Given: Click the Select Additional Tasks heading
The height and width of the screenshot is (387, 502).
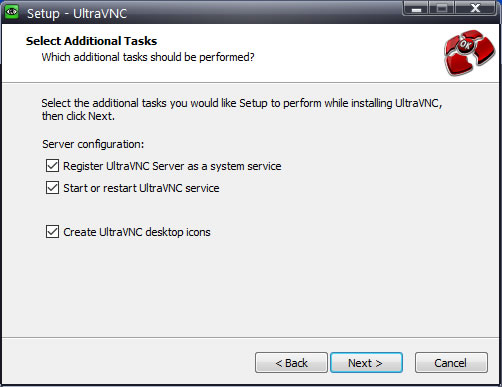Looking at the screenshot, I should click(91, 41).
